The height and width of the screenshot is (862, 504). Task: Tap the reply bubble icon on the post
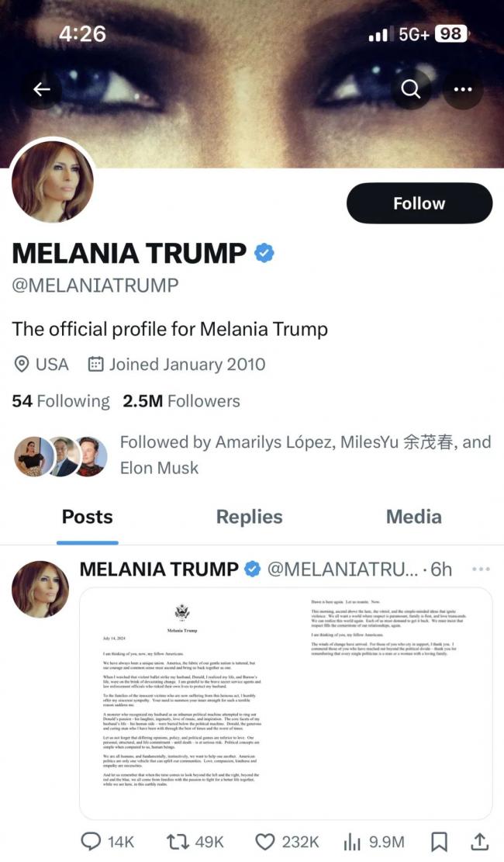click(x=91, y=841)
